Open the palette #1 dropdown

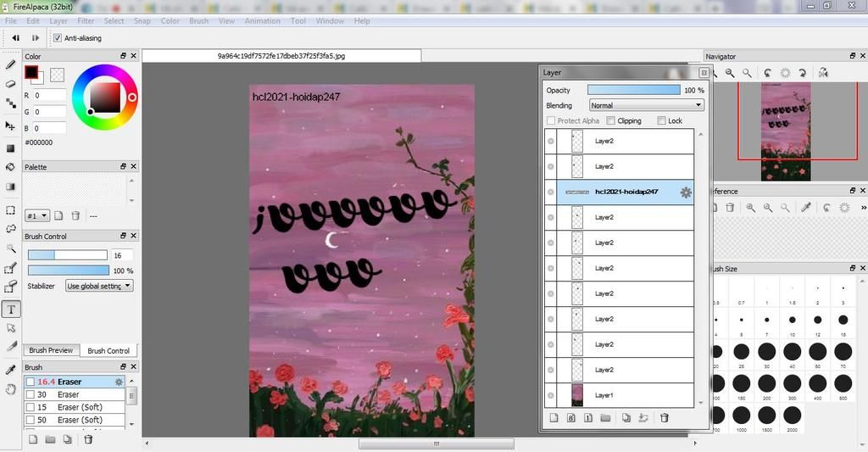click(x=37, y=216)
